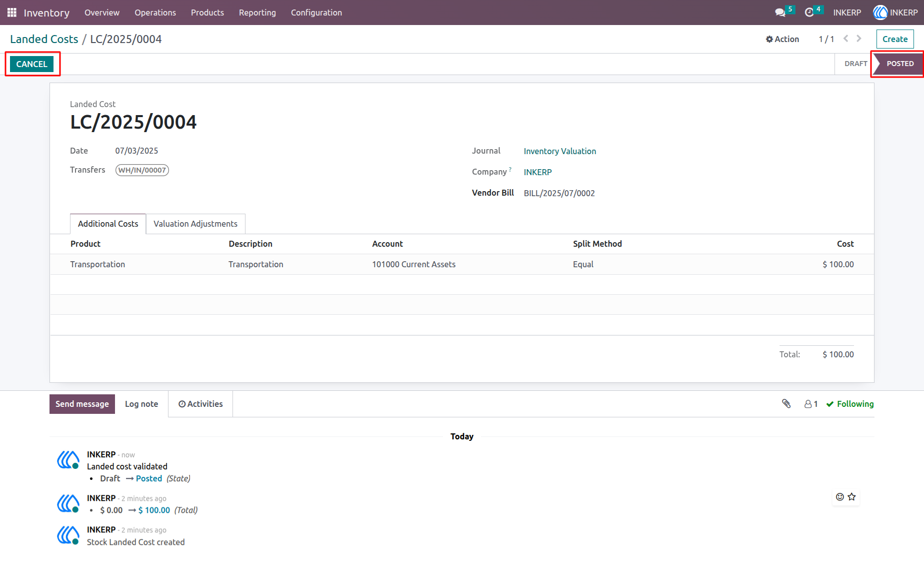Click the avatar beside 'Stock Landed Cost created'
924x584 pixels.
click(68, 535)
